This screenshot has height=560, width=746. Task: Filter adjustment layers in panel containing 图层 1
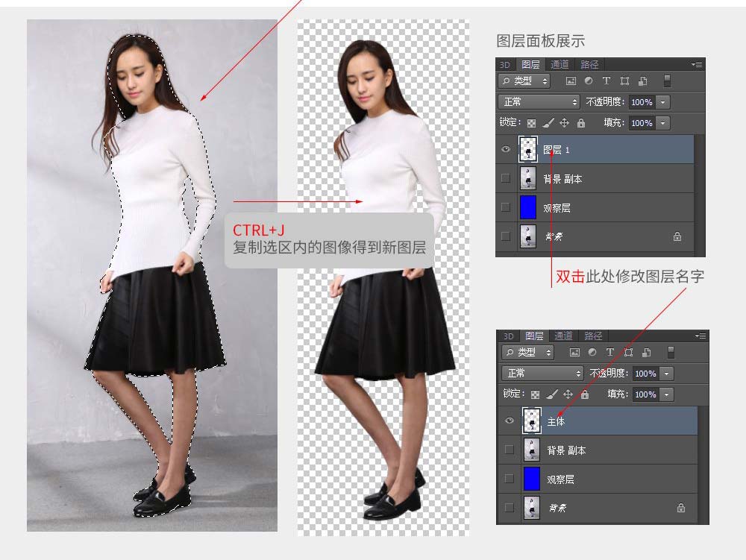pos(589,81)
